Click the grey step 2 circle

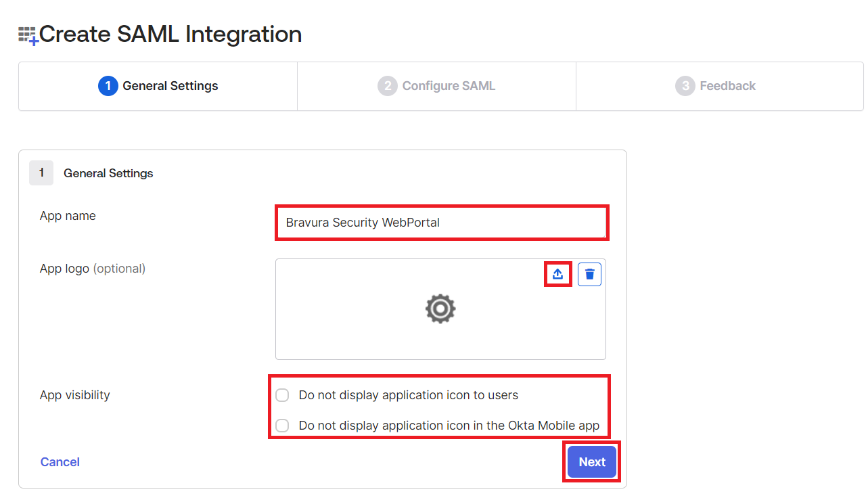point(387,86)
